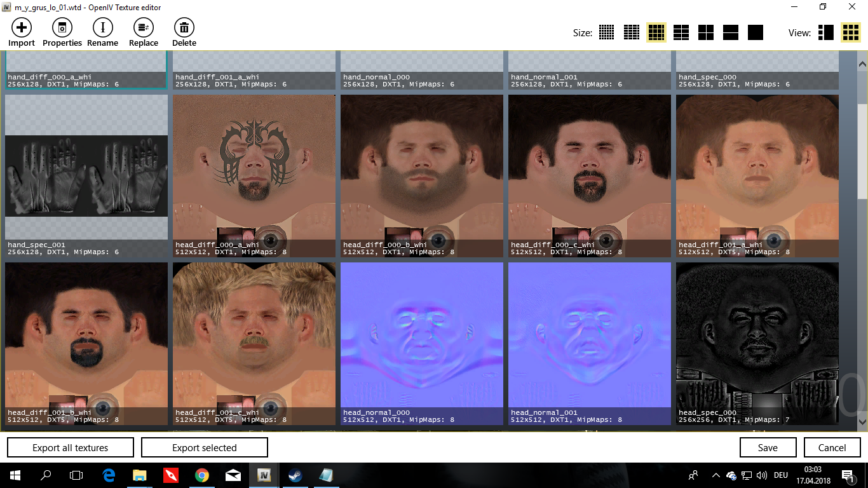Open Steam from the taskbar
This screenshot has height=488, width=868.
(x=295, y=475)
